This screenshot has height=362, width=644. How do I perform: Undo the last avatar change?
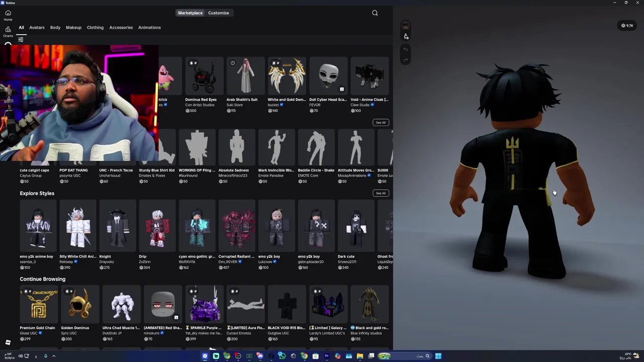pyautogui.click(x=406, y=49)
